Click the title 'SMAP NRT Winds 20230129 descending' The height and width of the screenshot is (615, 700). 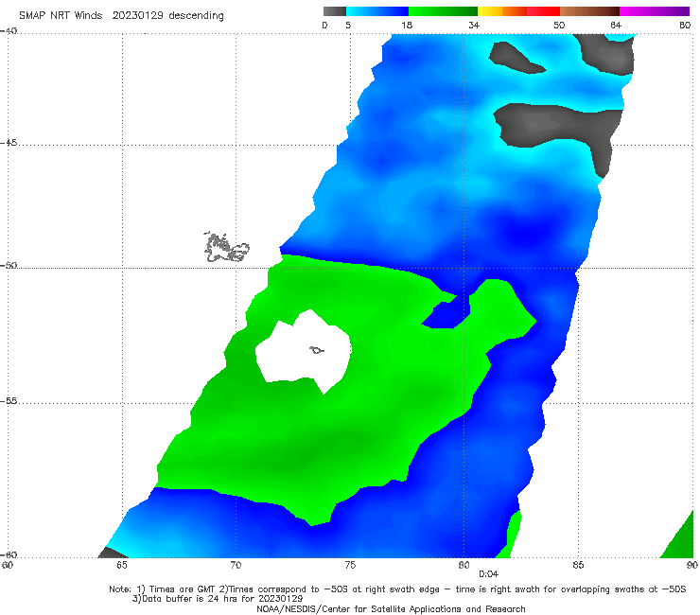coord(121,16)
